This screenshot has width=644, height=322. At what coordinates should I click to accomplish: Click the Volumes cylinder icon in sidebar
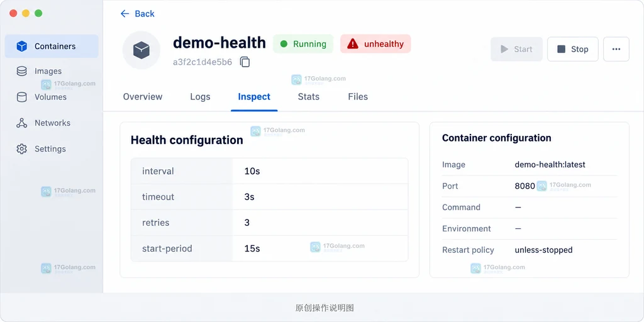(22, 97)
